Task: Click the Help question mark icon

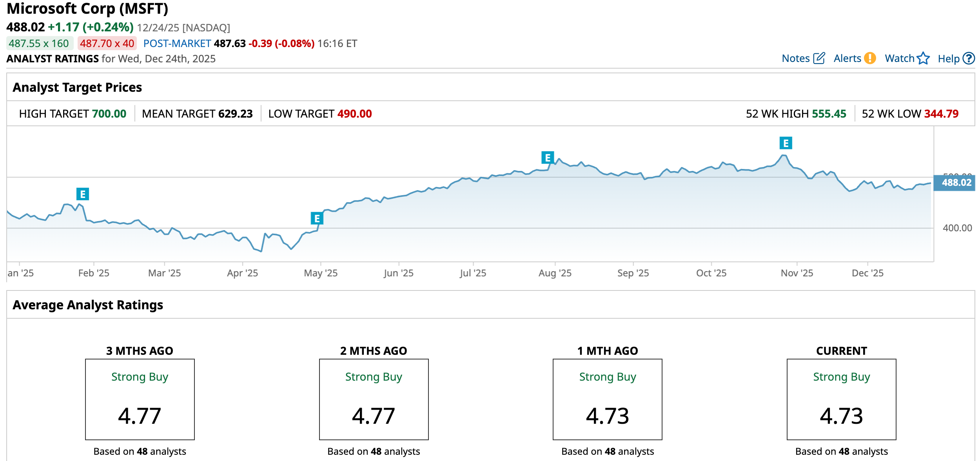Action: [969, 58]
